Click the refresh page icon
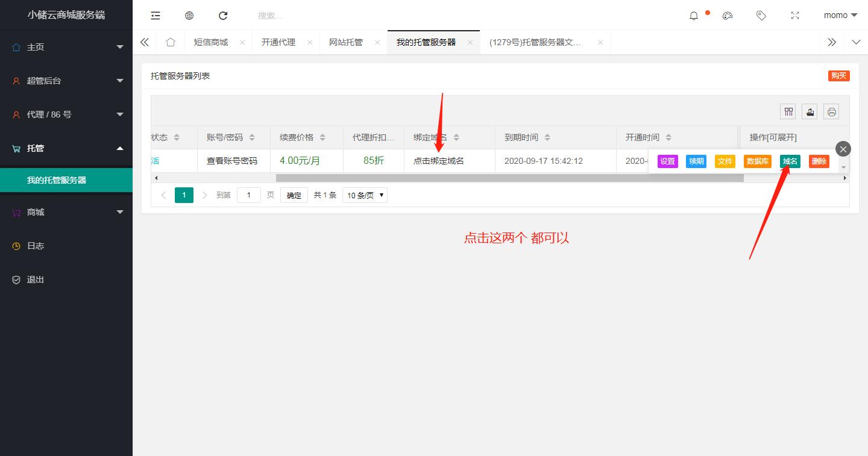This screenshot has height=456, width=868. (x=223, y=16)
